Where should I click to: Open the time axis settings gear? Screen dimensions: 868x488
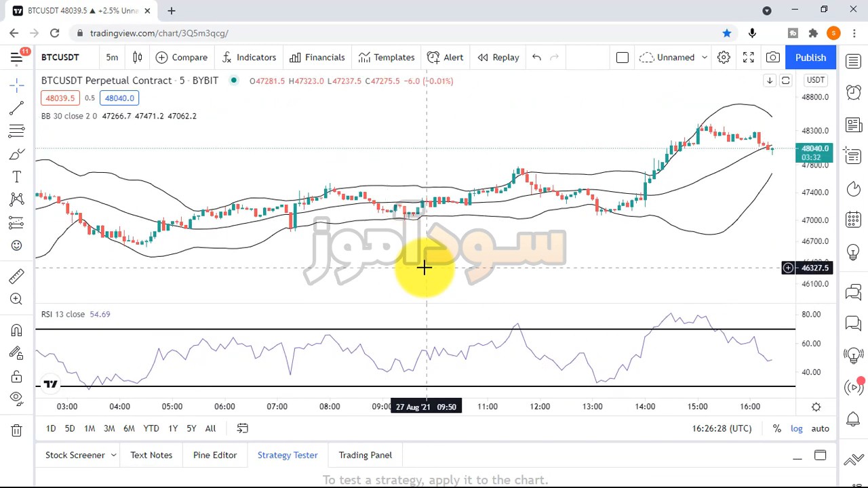click(816, 407)
